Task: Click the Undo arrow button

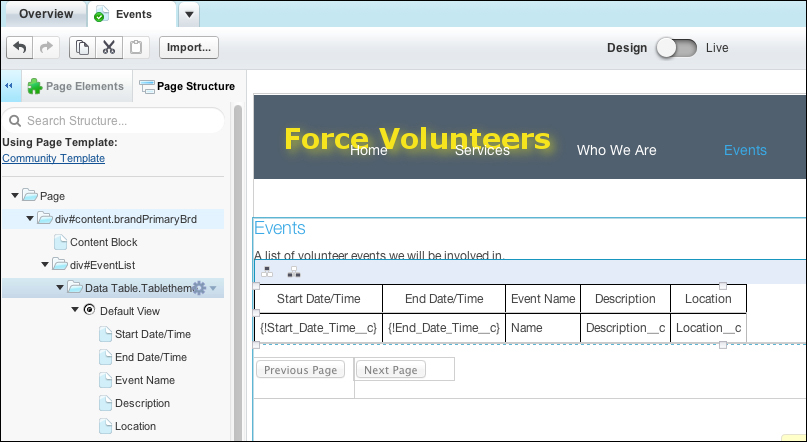Action: click(x=20, y=47)
